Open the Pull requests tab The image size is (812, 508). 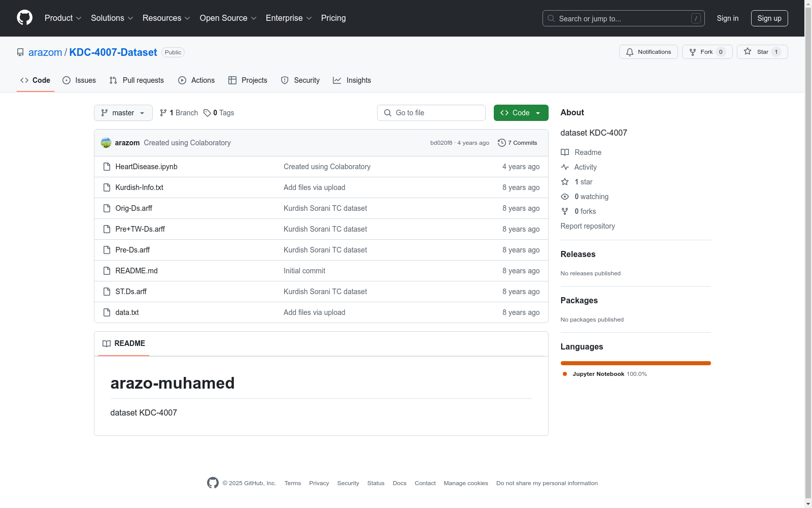(x=137, y=80)
